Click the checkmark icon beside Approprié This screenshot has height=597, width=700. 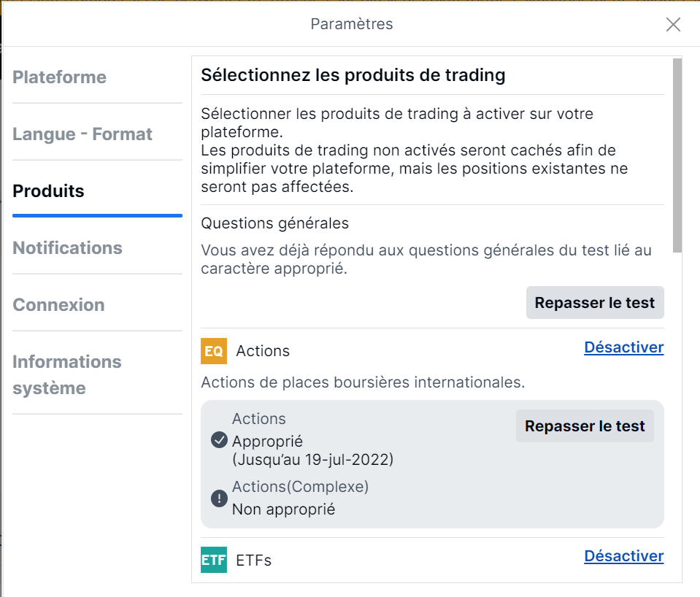(x=219, y=440)
